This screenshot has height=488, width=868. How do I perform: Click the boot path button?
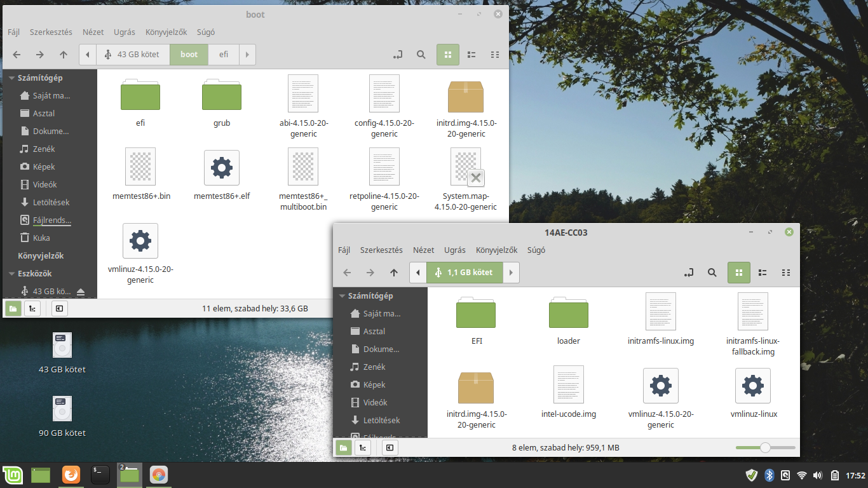189,55
